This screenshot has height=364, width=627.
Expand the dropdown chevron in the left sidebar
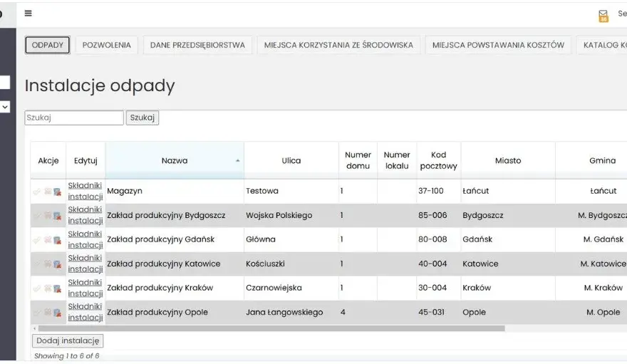click(x=5, y=107)
